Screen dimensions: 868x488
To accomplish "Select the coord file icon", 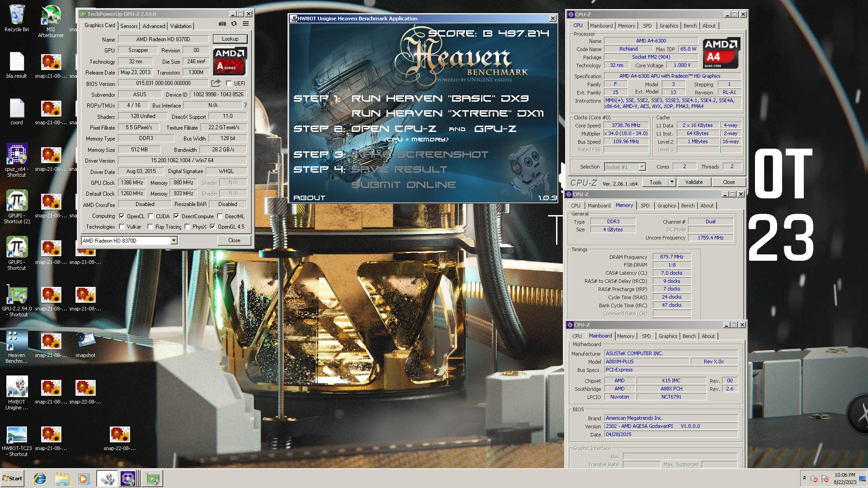I will pos(17,112).
